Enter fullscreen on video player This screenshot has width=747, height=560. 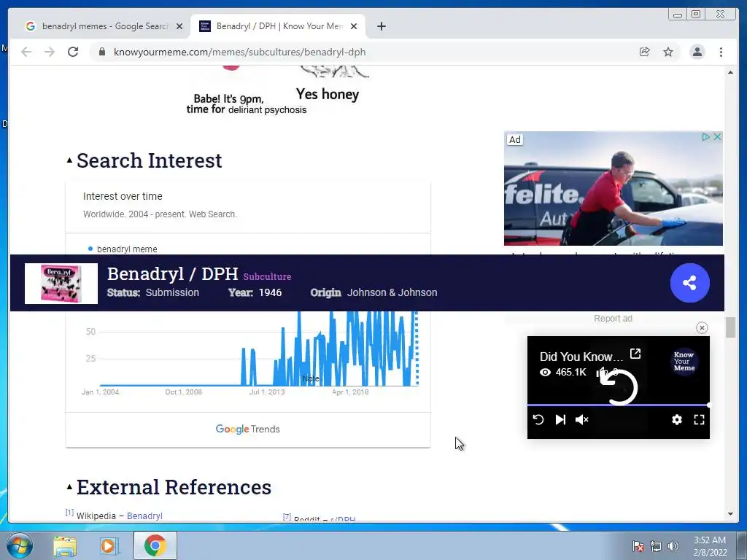(x=699, y=419)
